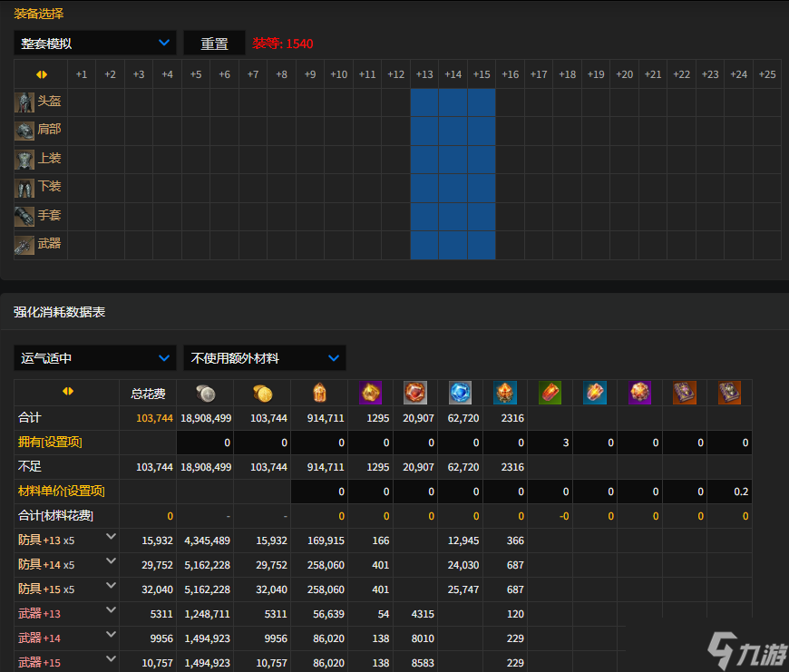
Task: Toggle weapon +16 upgrade cell
Action: click(x=511, y=246)
